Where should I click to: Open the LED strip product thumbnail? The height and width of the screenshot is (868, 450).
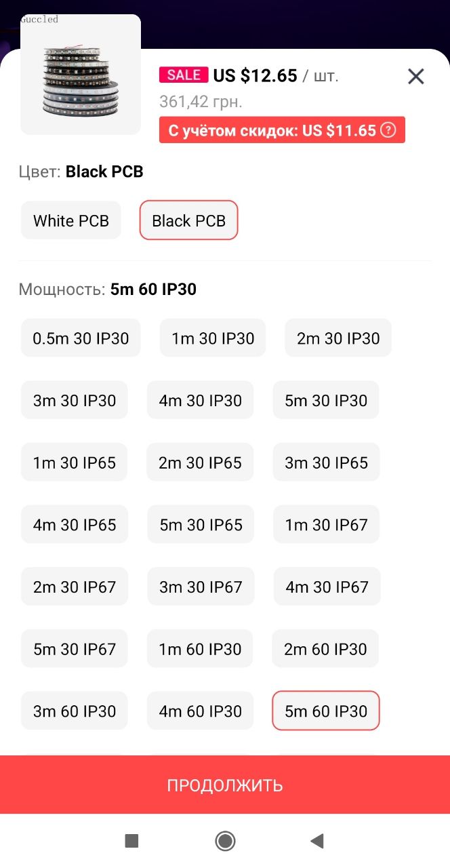(x=81, y=74)
